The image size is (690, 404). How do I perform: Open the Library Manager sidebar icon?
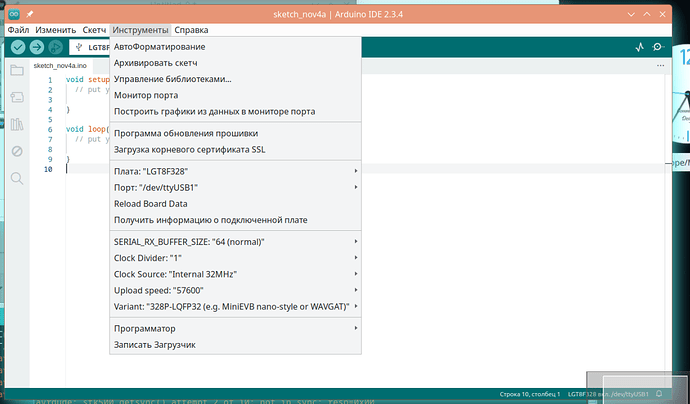(17, 124)
